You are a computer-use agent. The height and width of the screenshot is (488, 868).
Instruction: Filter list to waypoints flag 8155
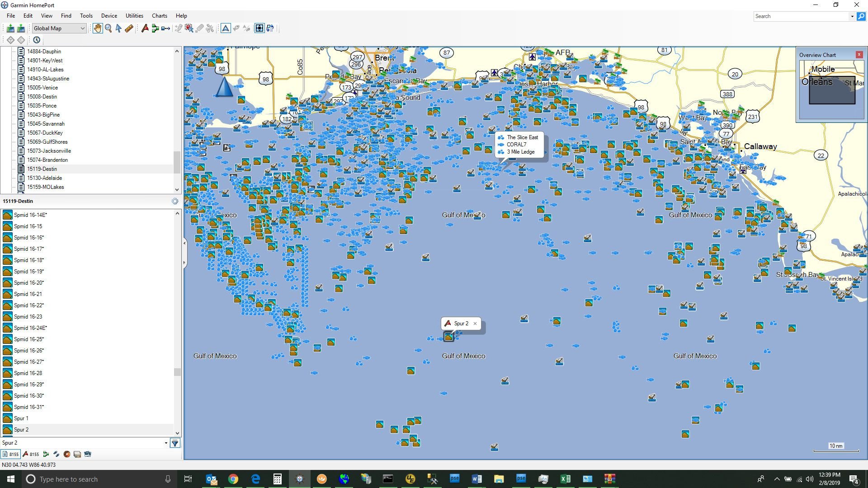tap(31, 454)
